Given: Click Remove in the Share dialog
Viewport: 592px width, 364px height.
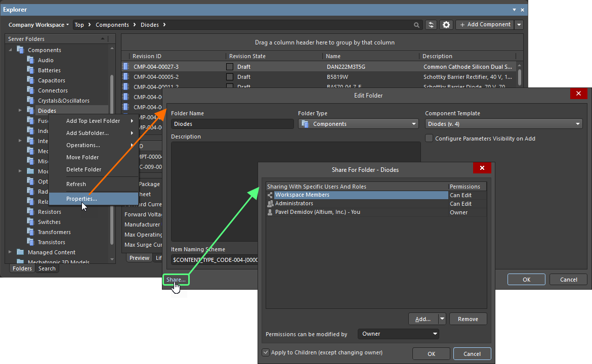Looking at the screenshot, I should point(468,319).
